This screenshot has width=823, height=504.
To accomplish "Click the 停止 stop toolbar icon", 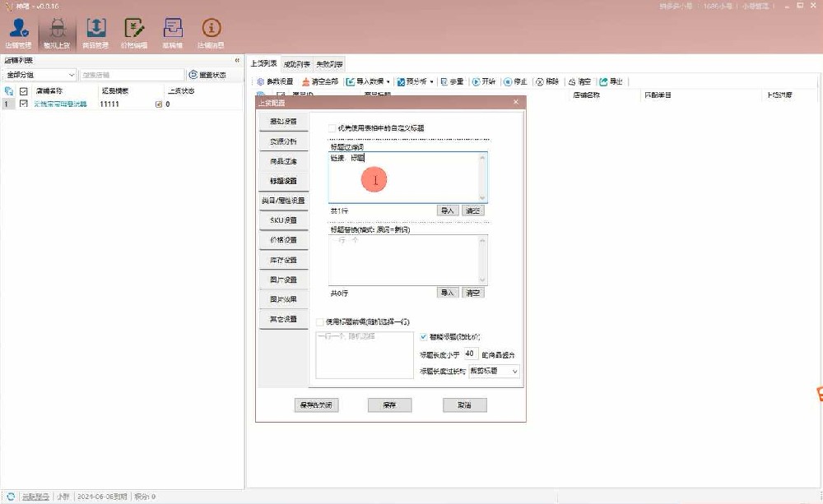I will [x=508, y=82].
